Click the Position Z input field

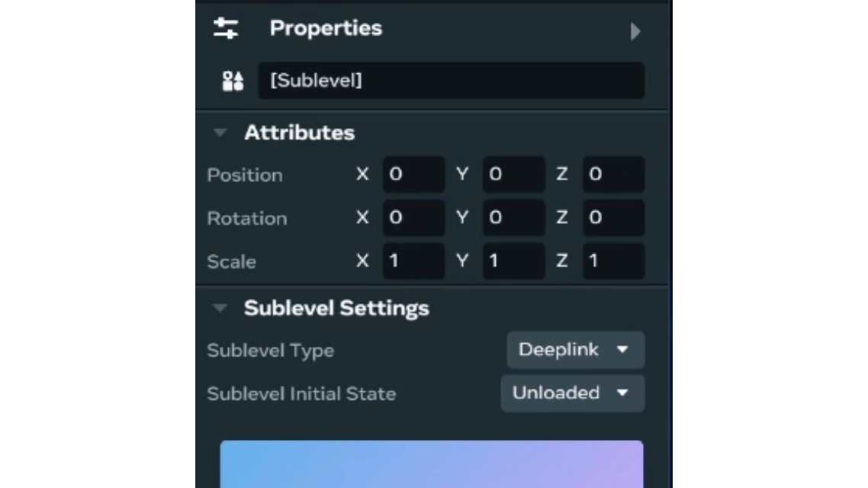pyautogui.click(x=613, y=175)
